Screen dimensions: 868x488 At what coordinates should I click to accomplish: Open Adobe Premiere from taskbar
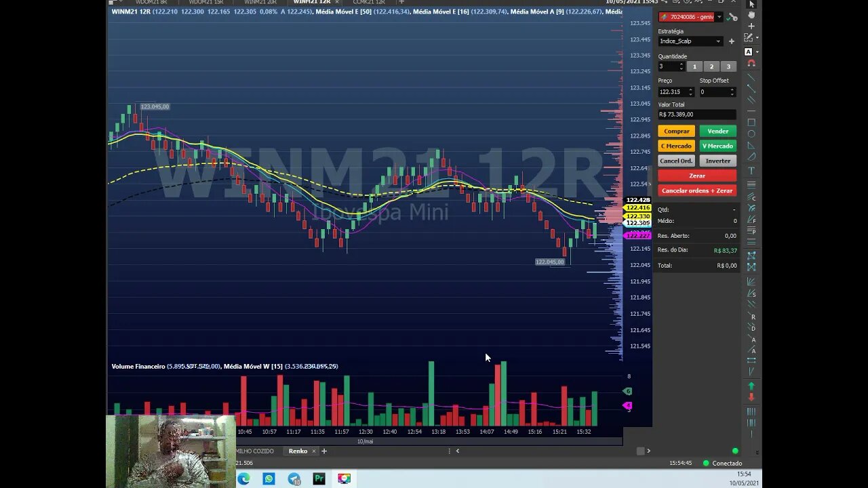click(x=319, y=479)
